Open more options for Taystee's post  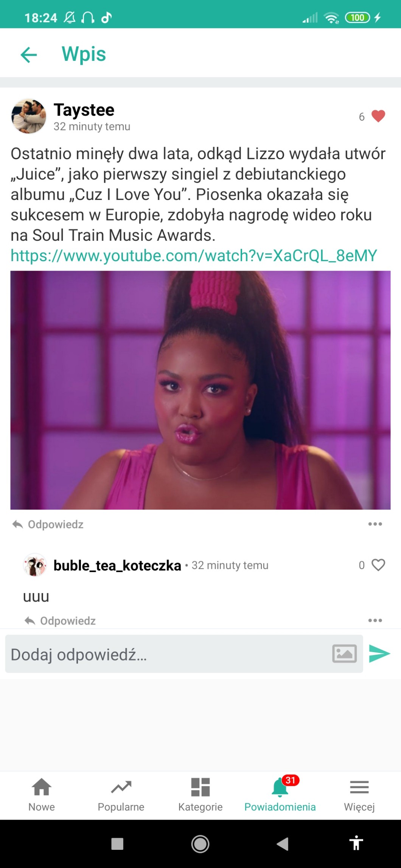(375, 524)
